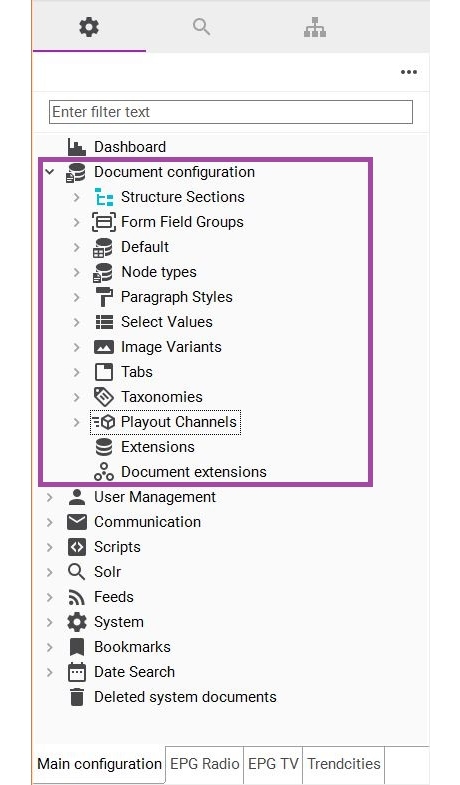Switch to the Trendcities tab
Image resolution: width=460 pixels, height=785 pixels.
point(344,764)
